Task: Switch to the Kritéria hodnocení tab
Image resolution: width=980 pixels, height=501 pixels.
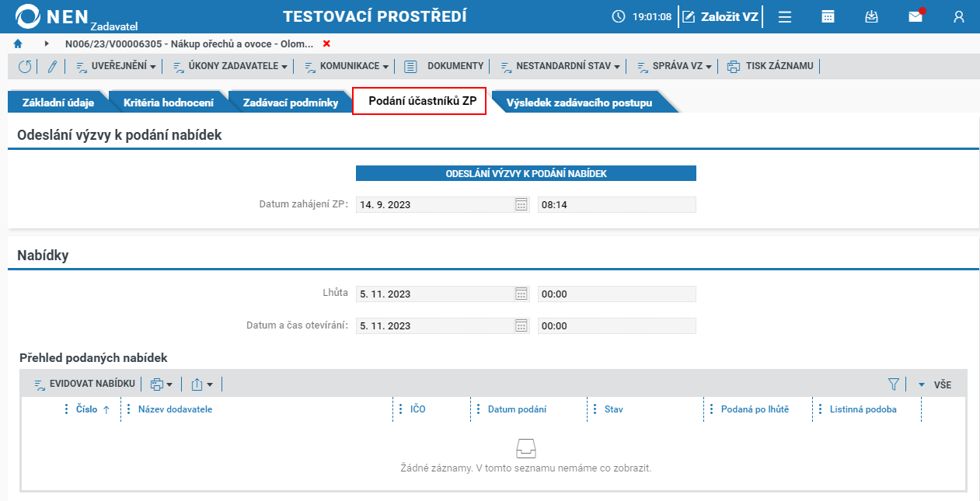Action: tap(168, 102)
